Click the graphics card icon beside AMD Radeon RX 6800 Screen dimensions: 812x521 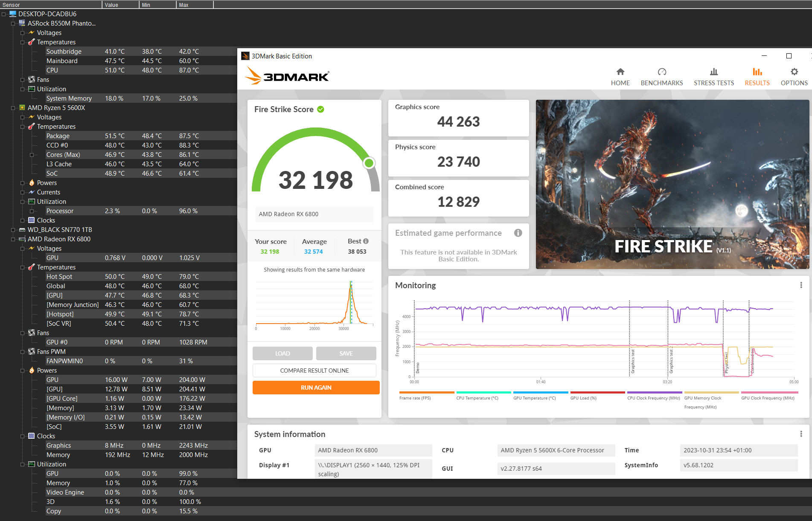[22, 239]
